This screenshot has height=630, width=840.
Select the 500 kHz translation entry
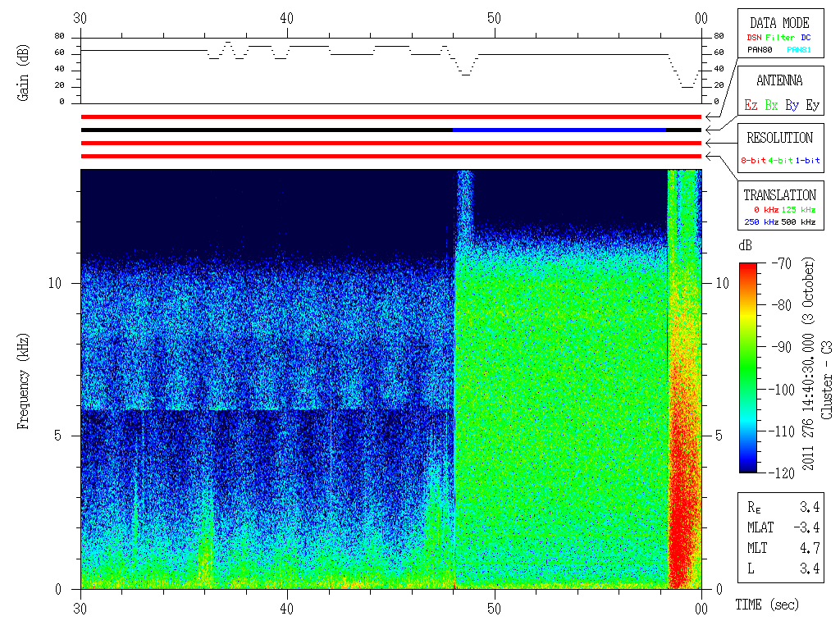pyautogui.click(x=798, y=221)
